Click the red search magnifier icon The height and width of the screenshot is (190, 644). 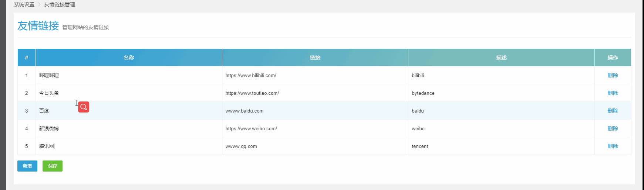click(x=84, y=107)
